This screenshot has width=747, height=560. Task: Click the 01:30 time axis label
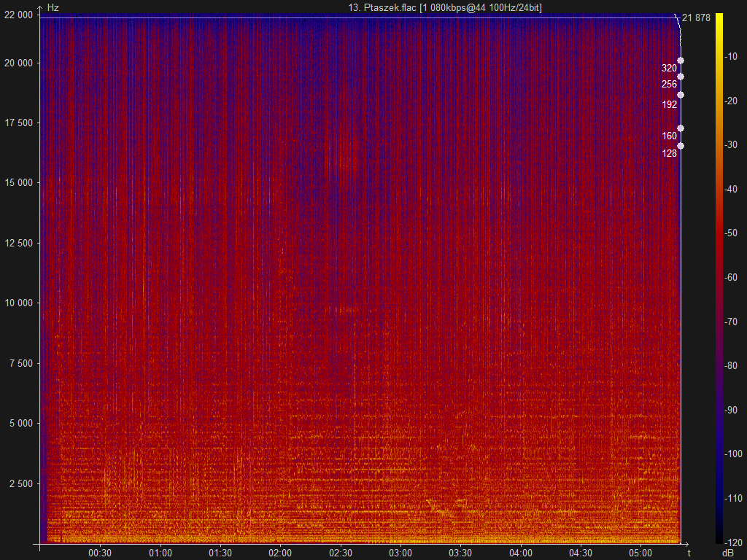coord(220,553)
